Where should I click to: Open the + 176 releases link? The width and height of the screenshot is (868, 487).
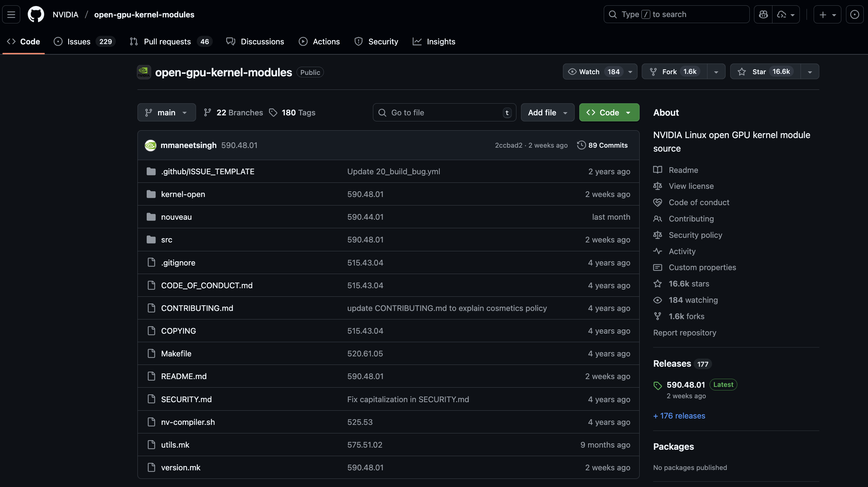pos(679,416)
